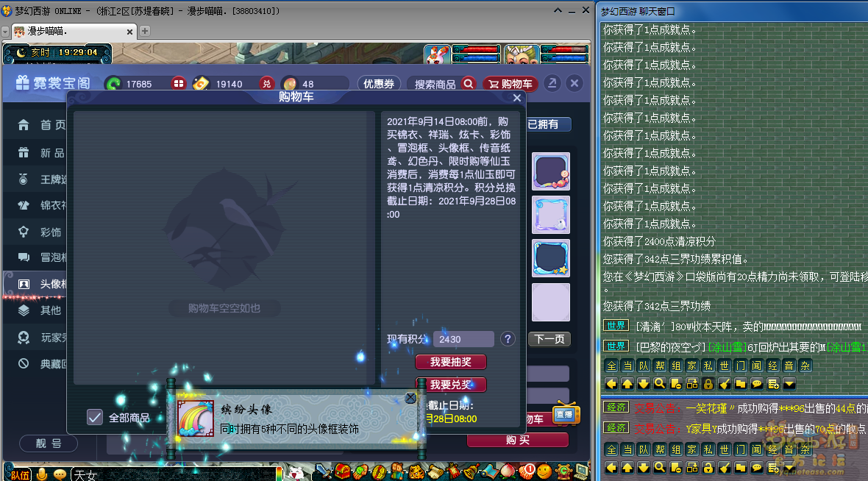This screenshot has width=868, height=481.
Task: Click the red search icon next to 搜索商品
Action: pos(468,84)
